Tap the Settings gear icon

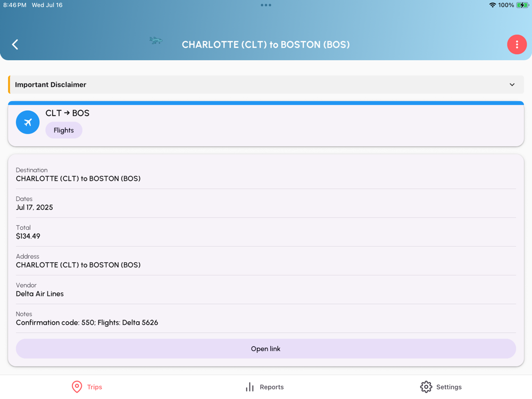coord(426,387)
